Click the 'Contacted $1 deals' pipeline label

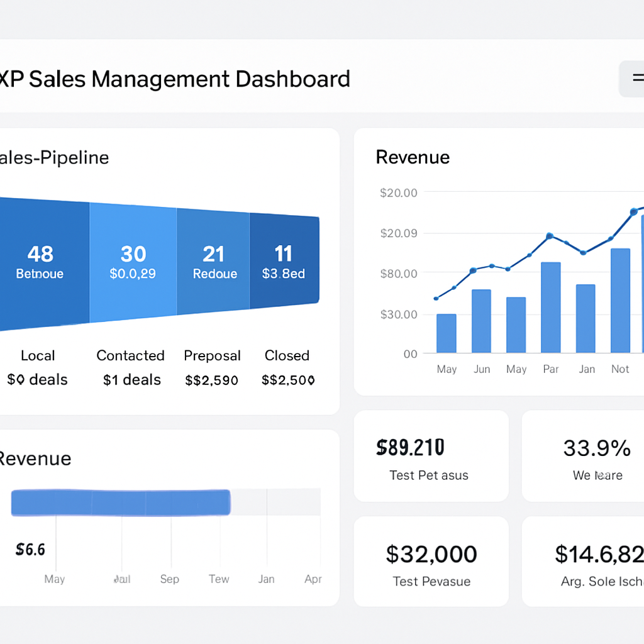(130, 367)
